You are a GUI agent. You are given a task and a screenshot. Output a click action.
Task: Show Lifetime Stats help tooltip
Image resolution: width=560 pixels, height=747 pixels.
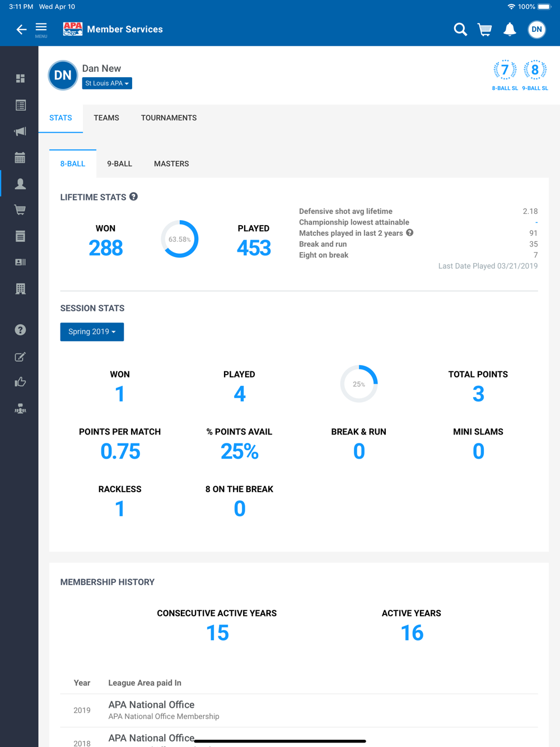point(133,197)
